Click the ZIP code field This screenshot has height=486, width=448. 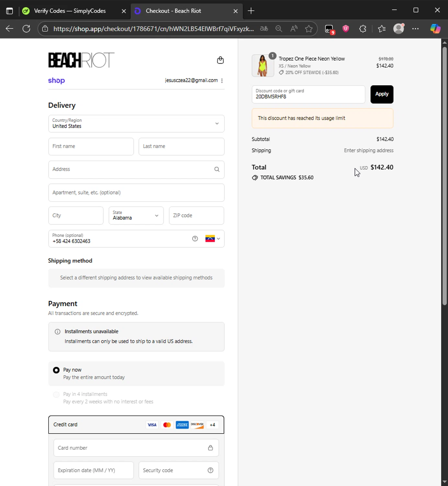[196, 216]
